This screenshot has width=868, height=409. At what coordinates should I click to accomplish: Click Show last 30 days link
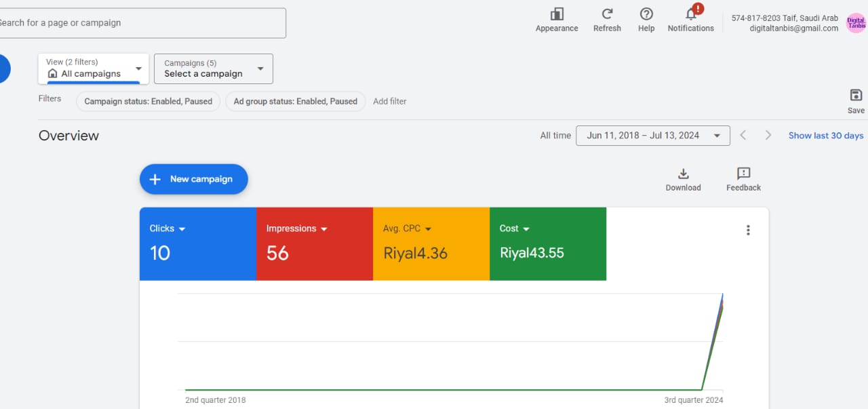825,136
